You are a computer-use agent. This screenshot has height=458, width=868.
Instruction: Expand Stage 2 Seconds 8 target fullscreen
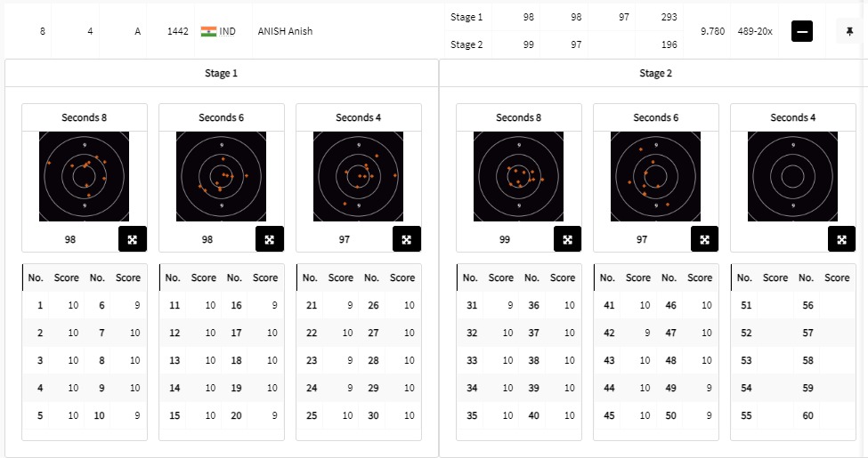click(567, 239)
